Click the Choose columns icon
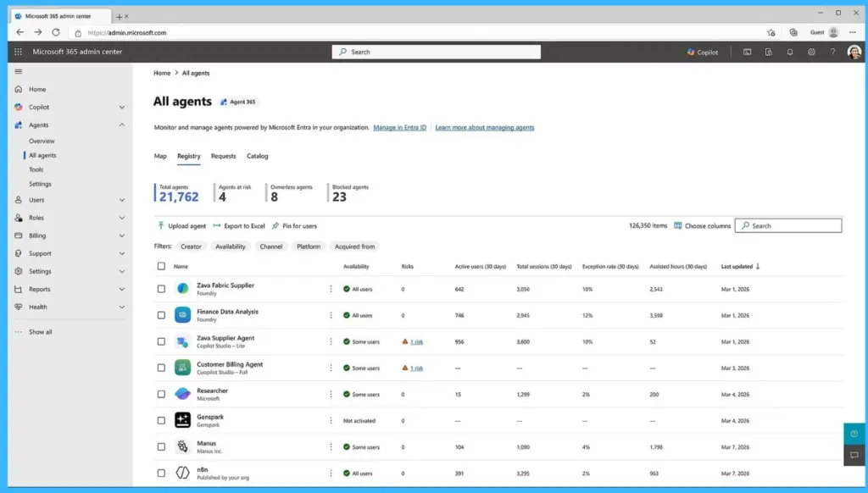The height and width of the screenshot is (493, 868). click(677, 225)
